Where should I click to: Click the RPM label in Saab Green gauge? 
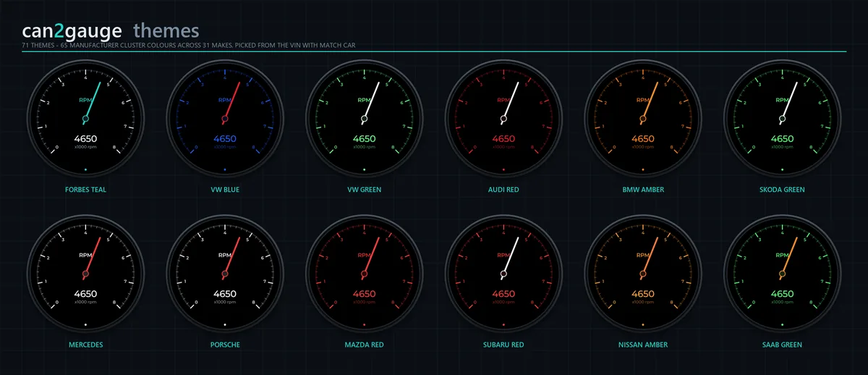coord(782,256)
